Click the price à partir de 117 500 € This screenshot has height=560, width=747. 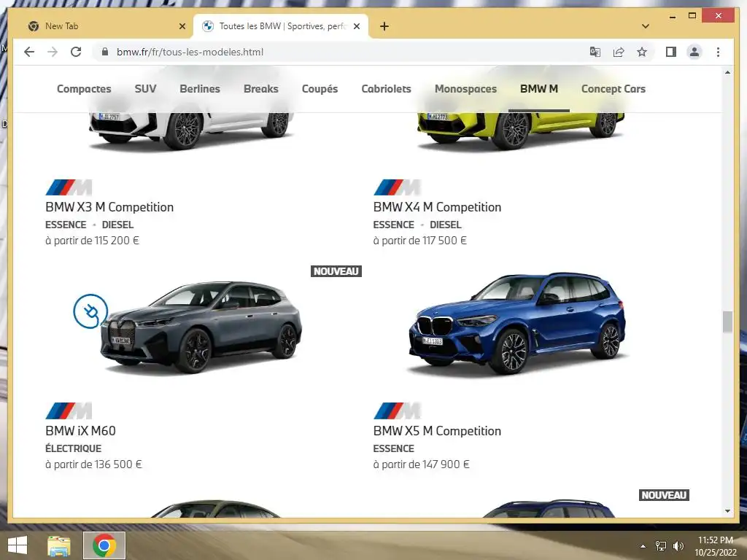[x=419, y=241]
